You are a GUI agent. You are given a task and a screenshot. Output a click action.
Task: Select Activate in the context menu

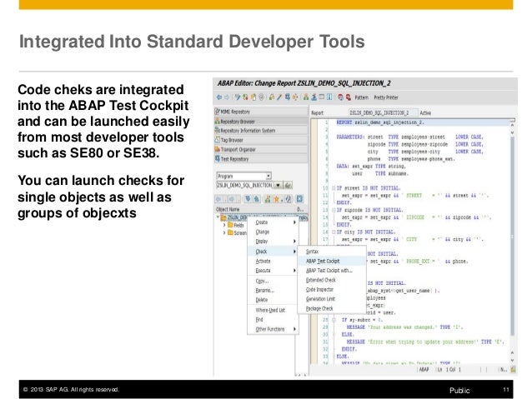pyautogui.click(x=274, y=261)
